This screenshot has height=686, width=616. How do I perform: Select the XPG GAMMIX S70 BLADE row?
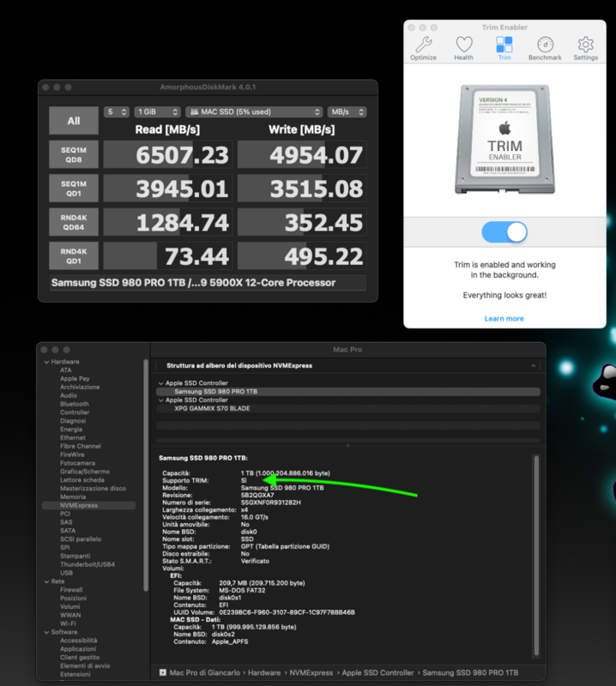pos(348,409)
